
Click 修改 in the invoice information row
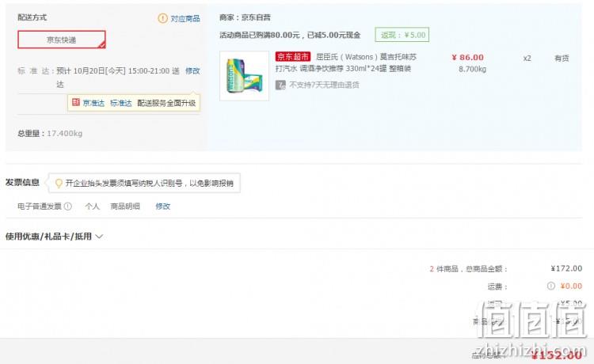[163, 207]
